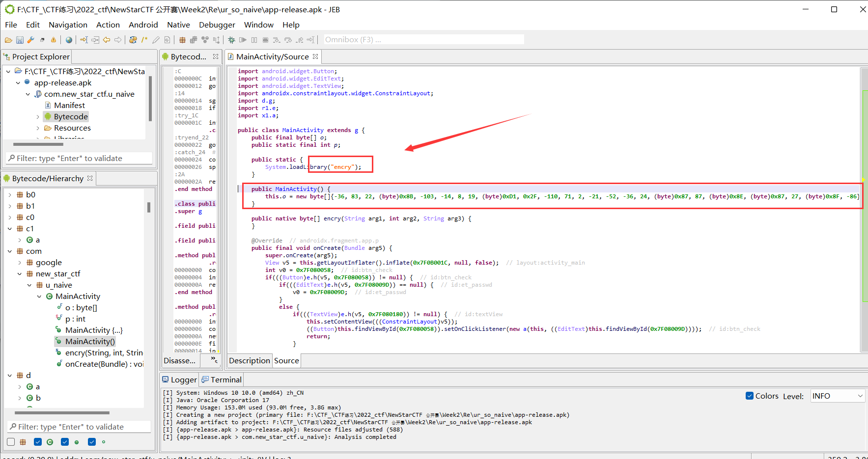The height and width of the screenshot is (459, 868).
Task: Click the debugger Run To Line icon
Action: (310, 40)
